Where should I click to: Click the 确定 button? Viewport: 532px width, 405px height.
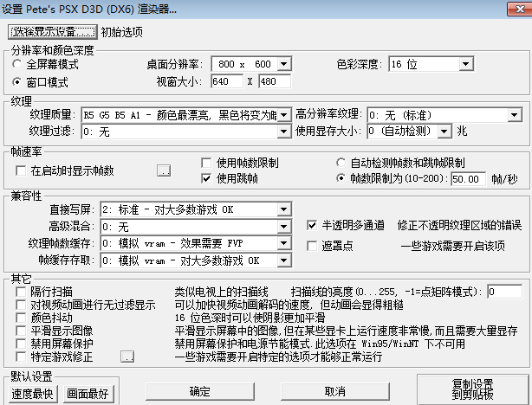click(200, 391)
